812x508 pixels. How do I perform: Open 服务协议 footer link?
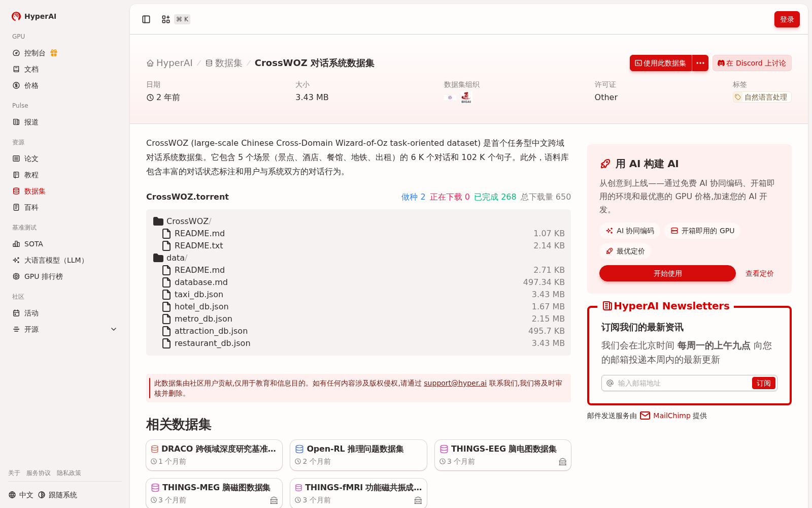pyautogui.click(x=39, y=473)
